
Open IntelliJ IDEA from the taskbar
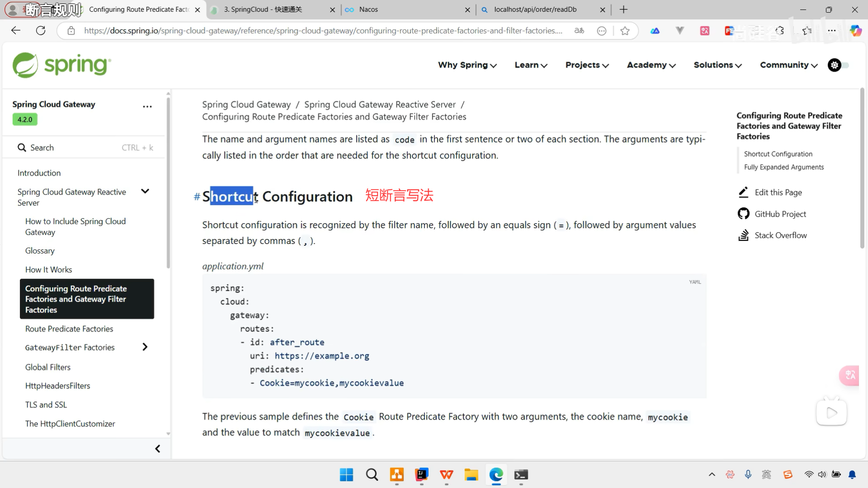[421, 474]
